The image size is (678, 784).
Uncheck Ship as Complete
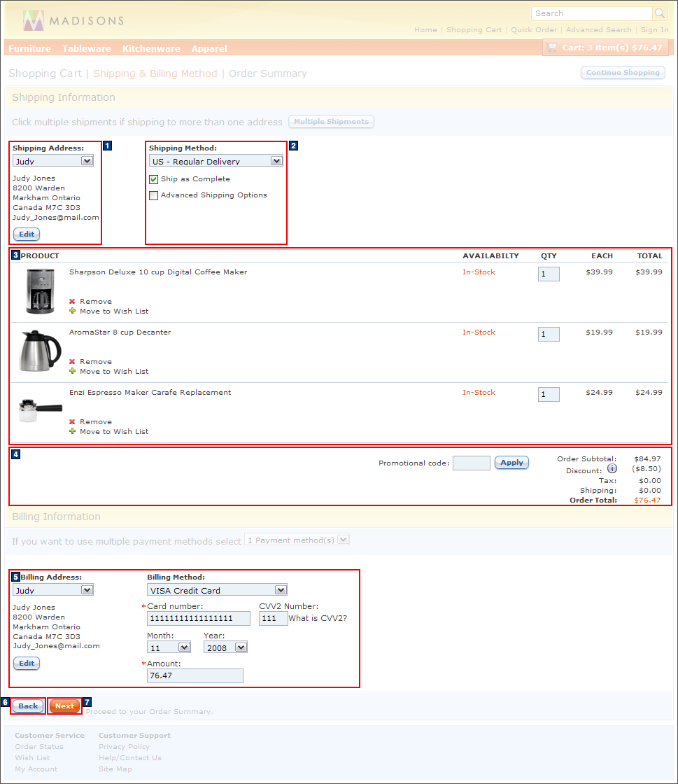(153, 179)
